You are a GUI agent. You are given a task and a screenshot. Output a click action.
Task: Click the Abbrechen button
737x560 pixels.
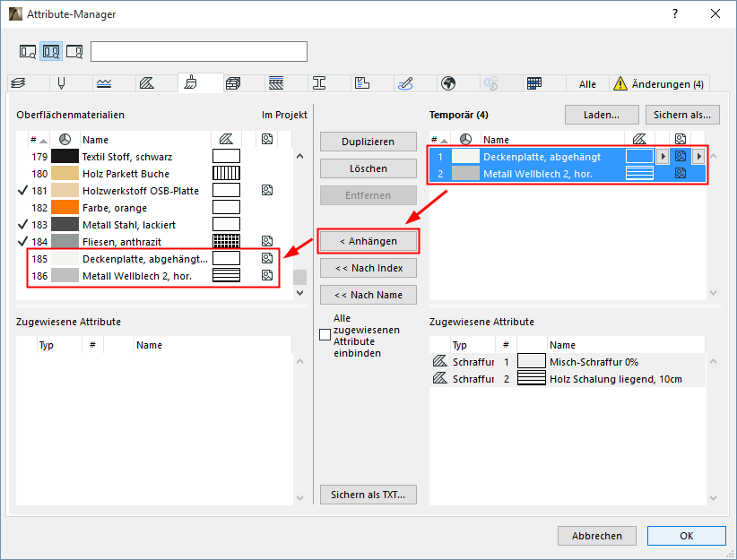[597, 536]
